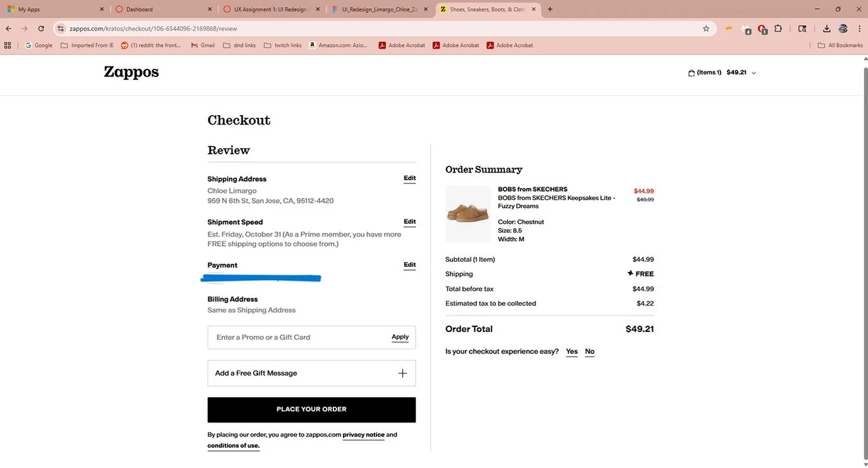Open the Amazon.com bookmark
868x468 pixels.
click(x=338, y=45)
